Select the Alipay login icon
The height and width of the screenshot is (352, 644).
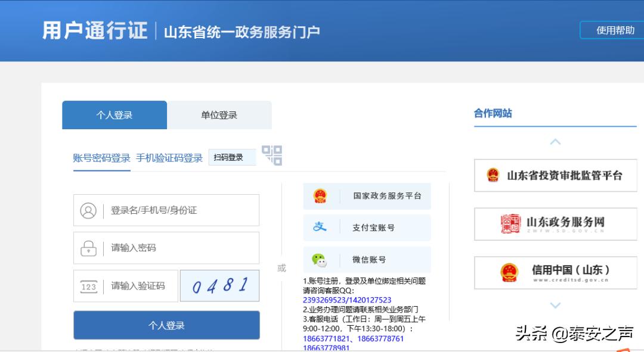pos(320,227)
